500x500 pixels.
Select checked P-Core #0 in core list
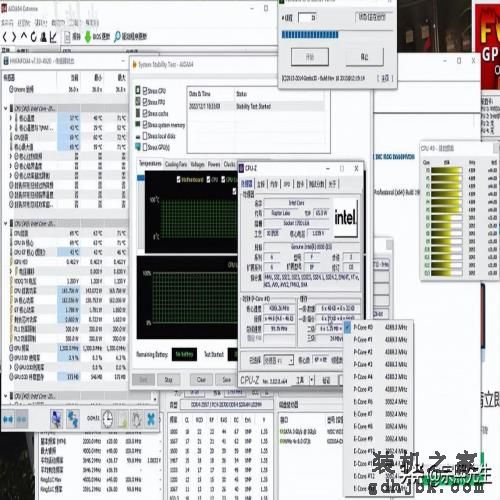(379, 327)
